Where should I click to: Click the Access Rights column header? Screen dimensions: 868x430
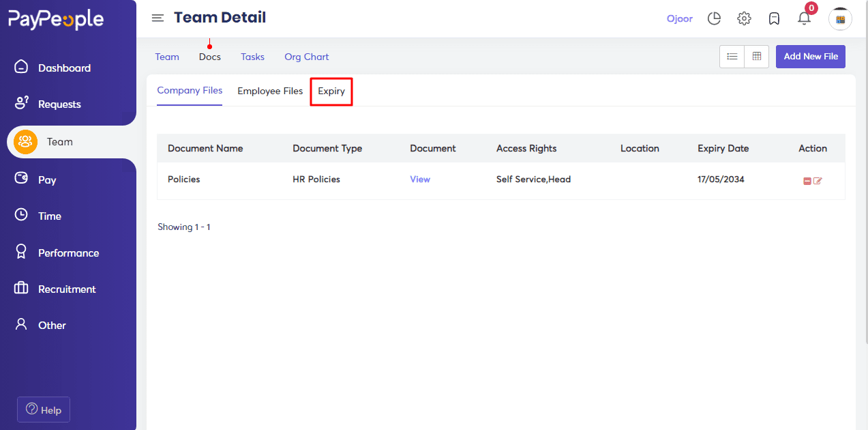coord(526,148)
